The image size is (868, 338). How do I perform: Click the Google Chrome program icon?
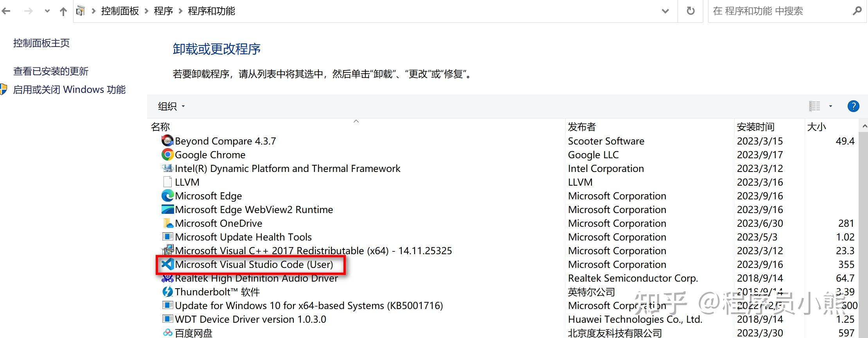(167, 155)
